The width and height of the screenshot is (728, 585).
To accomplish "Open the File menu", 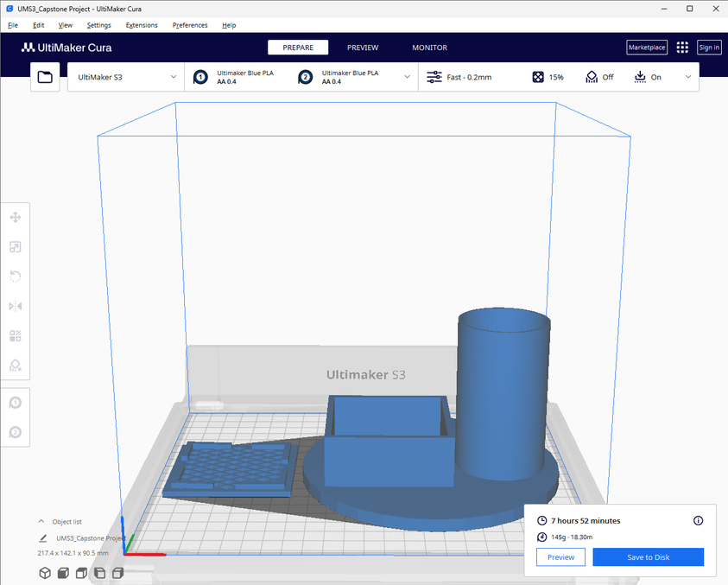I will [13, 25].
